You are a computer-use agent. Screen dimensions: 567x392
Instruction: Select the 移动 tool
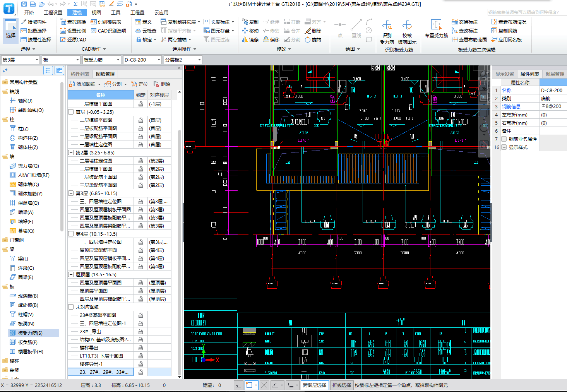(250, 31)
